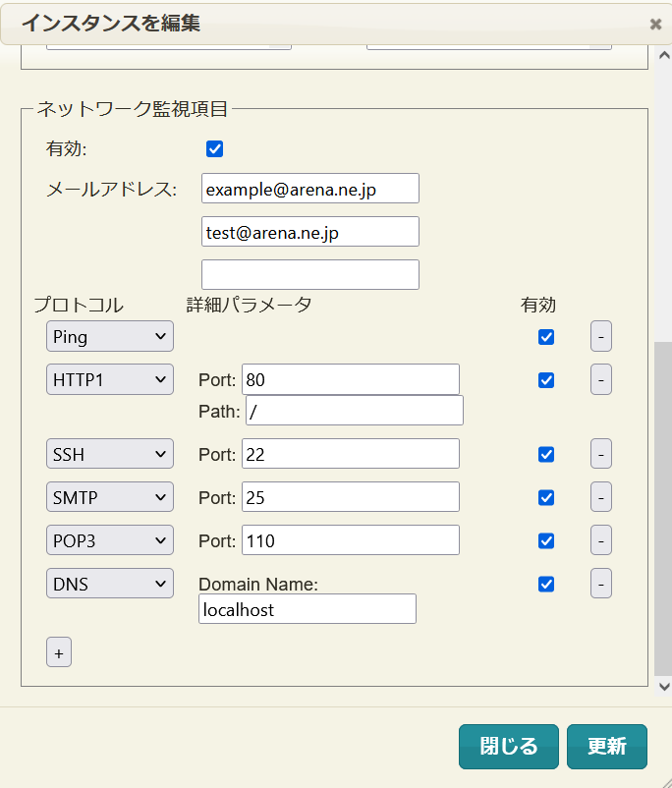The width and height of the screenshot is (672, 788).
Task: Remove the HTTP1 row with minus button
Action: [601, 379]
